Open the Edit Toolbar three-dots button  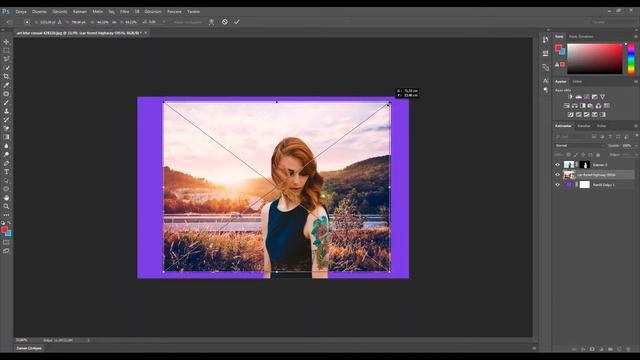pyautogui.click(x=6, y=215)
